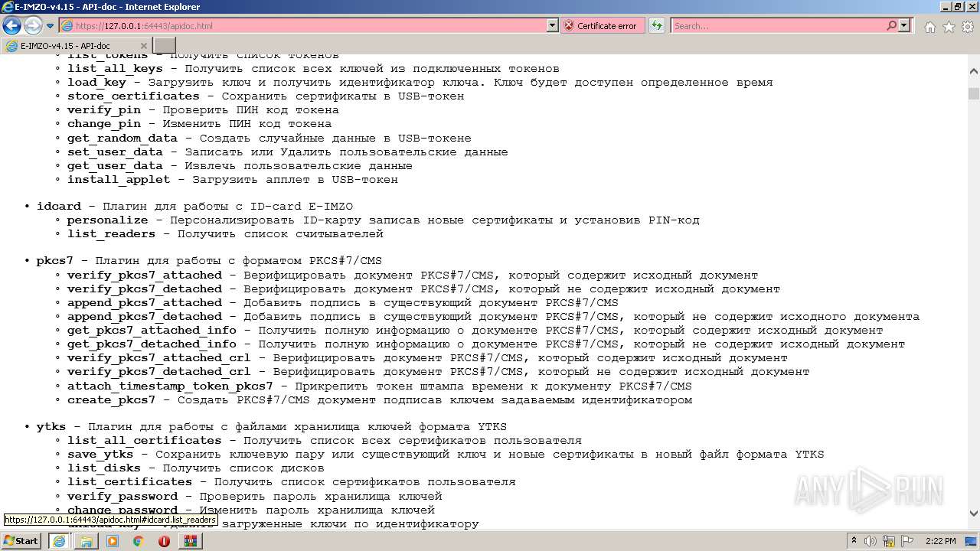Image resolution: width=980 pixels, height=551 pixels.
Task: Open the install_applet link
Action: pos(119,180)
